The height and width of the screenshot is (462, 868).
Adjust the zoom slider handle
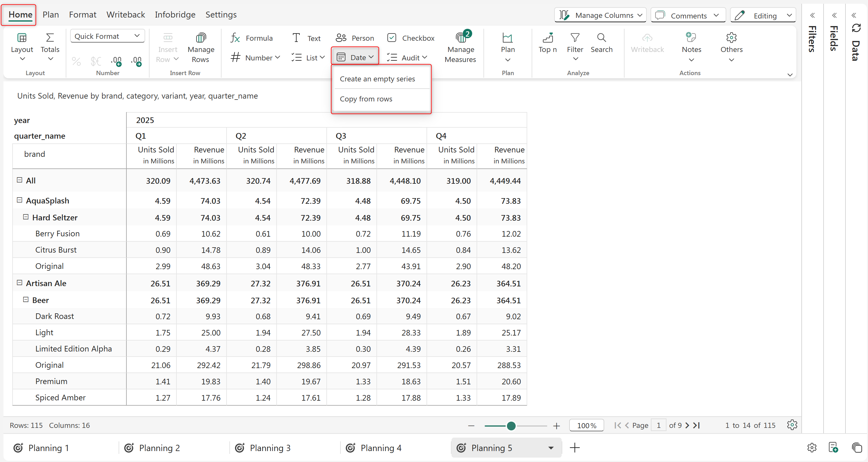tap(511, 426)
